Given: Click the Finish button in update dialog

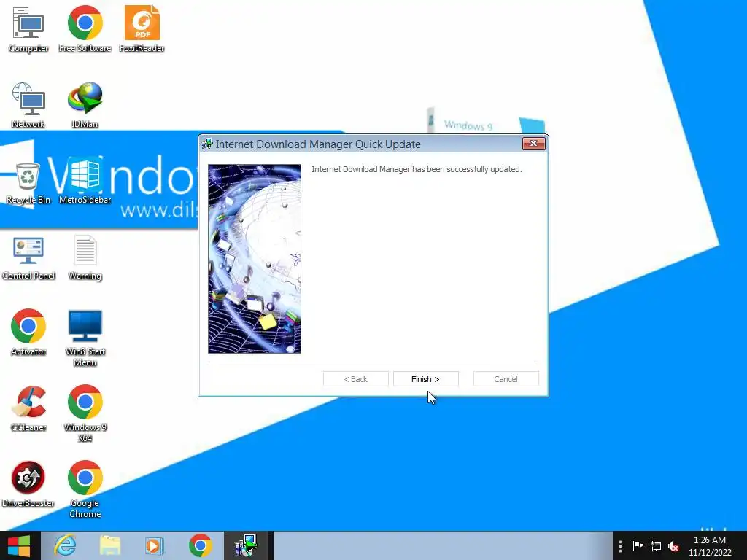Looking at the screenshot, I should [425, 379].
